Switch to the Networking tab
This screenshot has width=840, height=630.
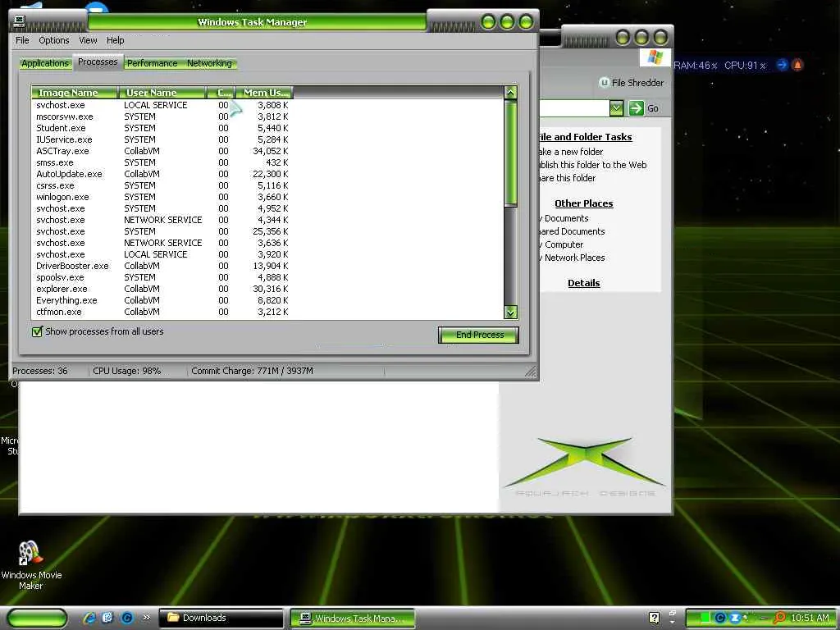[x=209, y=63]
